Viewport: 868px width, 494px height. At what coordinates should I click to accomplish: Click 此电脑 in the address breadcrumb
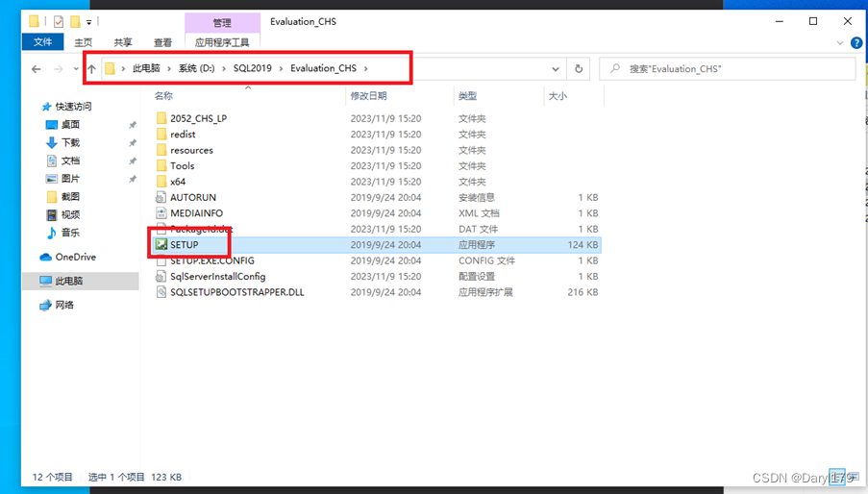146,68
